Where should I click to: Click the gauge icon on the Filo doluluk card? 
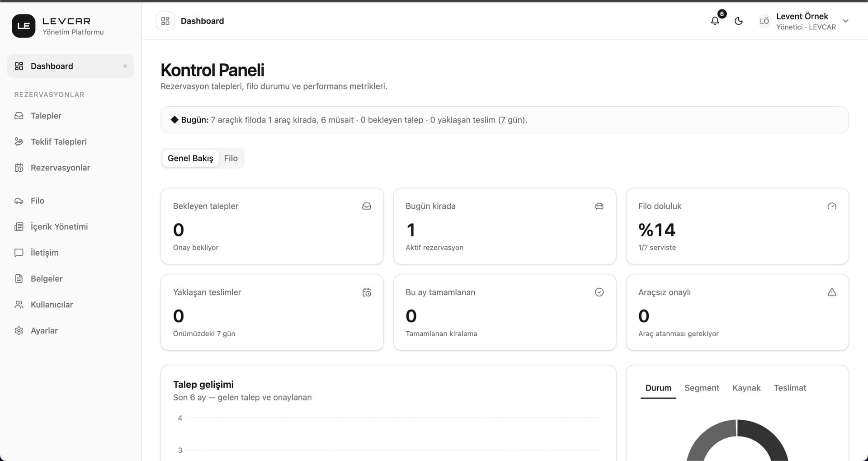[832, 206]
